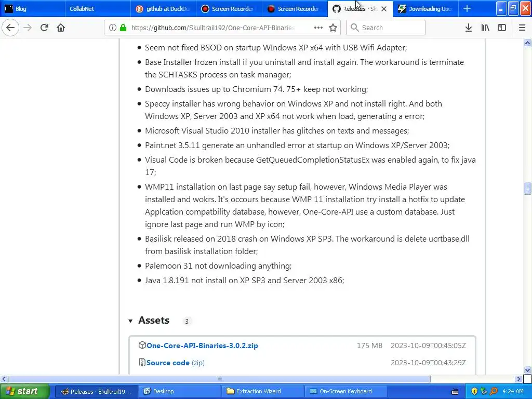Click the green secure connection padlock
The height and width of the screenshot is (399, 532).
[x=123, y=28]
